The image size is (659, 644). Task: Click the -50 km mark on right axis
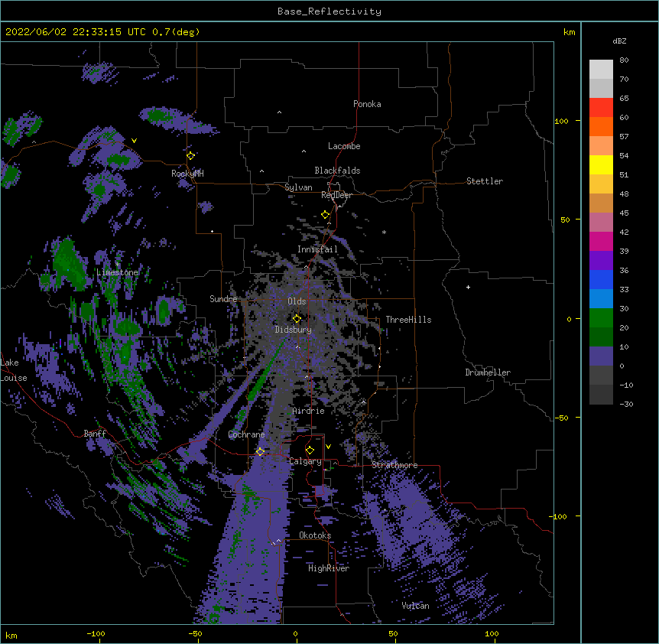[x=561, y=418]
